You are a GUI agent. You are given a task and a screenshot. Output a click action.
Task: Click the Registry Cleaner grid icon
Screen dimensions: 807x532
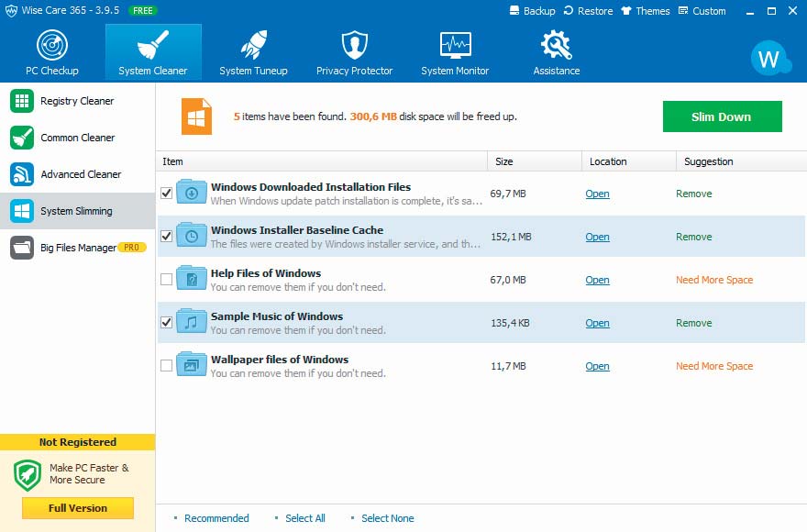click(x=22, y=101)
